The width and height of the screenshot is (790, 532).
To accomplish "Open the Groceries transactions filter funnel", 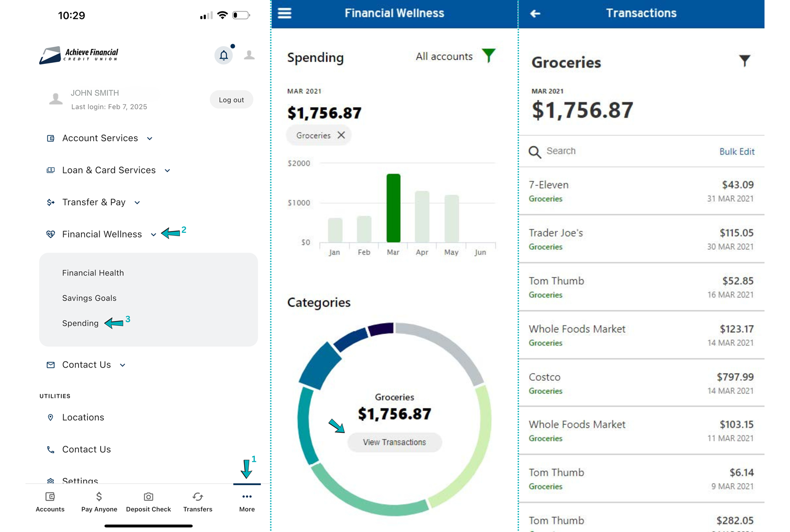I will point(744,61).
